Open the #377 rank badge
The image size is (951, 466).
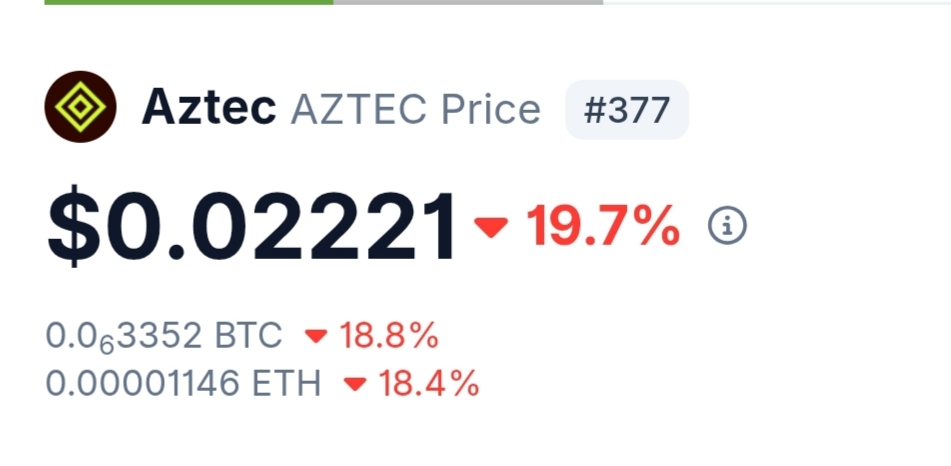click(627, 109)
